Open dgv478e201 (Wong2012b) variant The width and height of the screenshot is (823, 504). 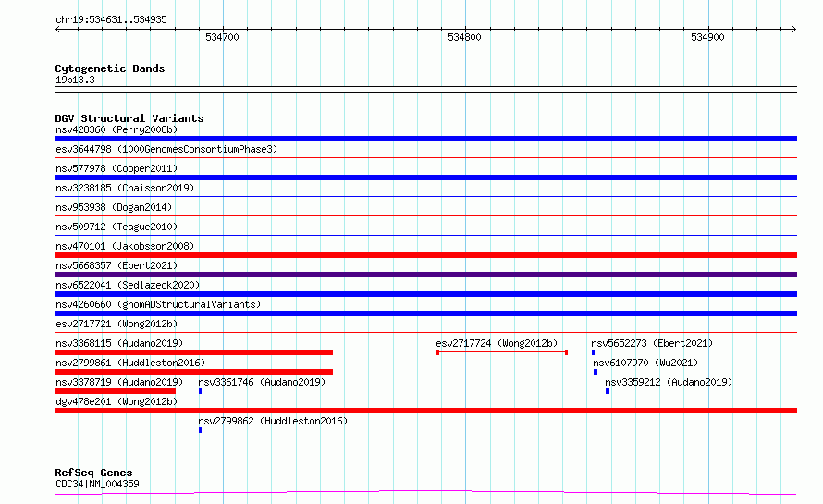(117, 401)
